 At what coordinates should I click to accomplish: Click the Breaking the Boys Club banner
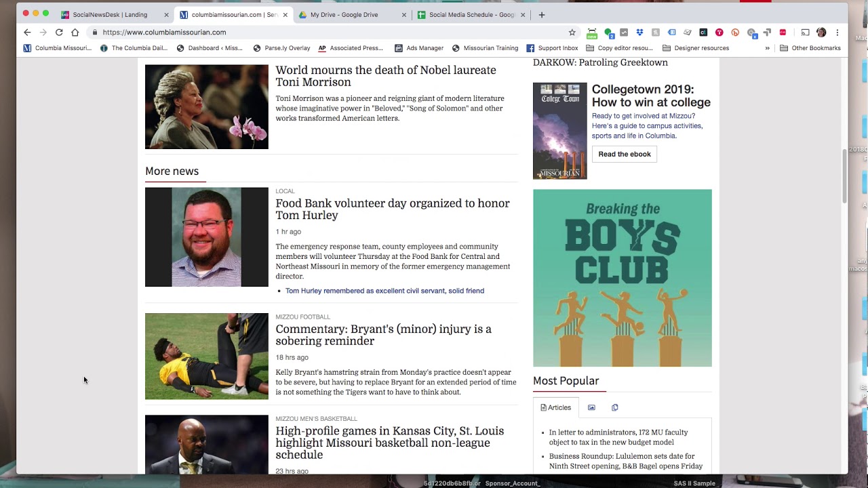tap(623, 278)
